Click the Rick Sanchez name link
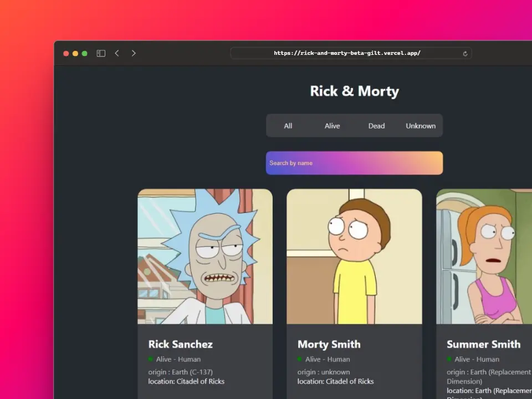Image resolution: width=532 pixels, height=399 pixels. point(180,344)
